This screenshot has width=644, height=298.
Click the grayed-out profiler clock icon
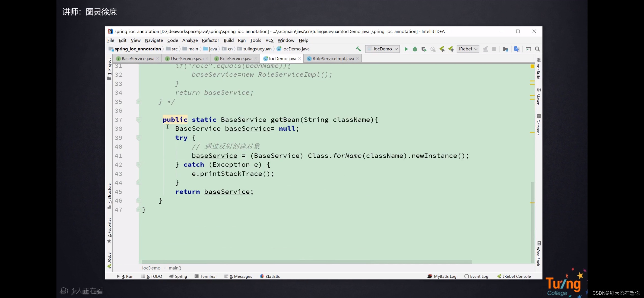click(433, 49)
